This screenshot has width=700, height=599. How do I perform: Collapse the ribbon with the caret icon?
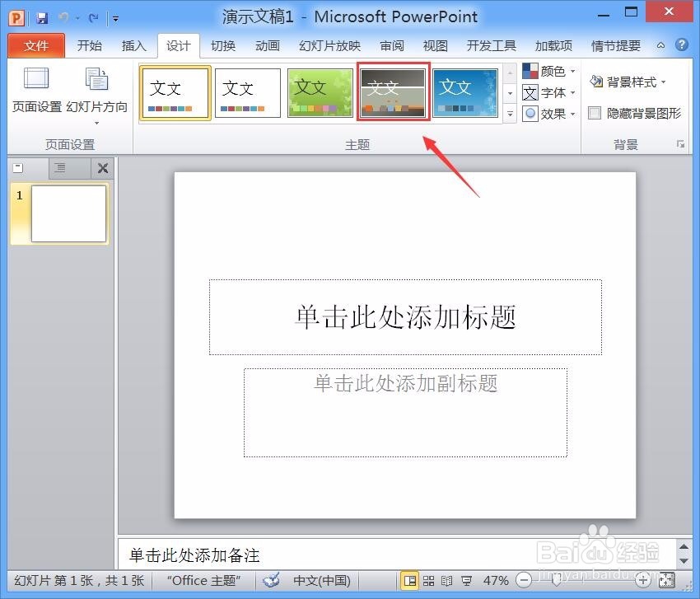pyautogui.click(x=660, y=45)
